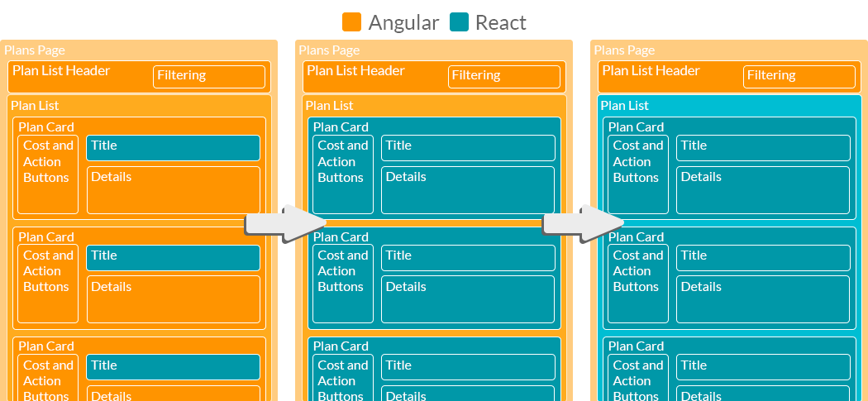868x401 pixels.
Task: Click orange Plan List label in left diagram
Action: [35, 105]
